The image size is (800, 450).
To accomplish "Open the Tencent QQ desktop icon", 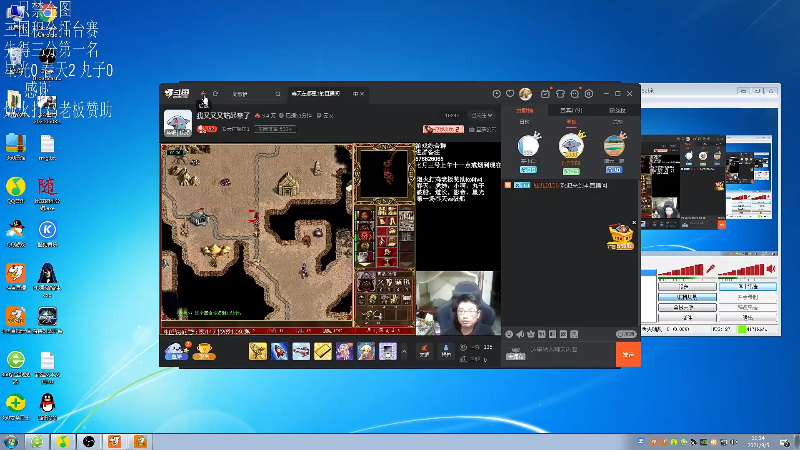I will (x=47, y=406).
